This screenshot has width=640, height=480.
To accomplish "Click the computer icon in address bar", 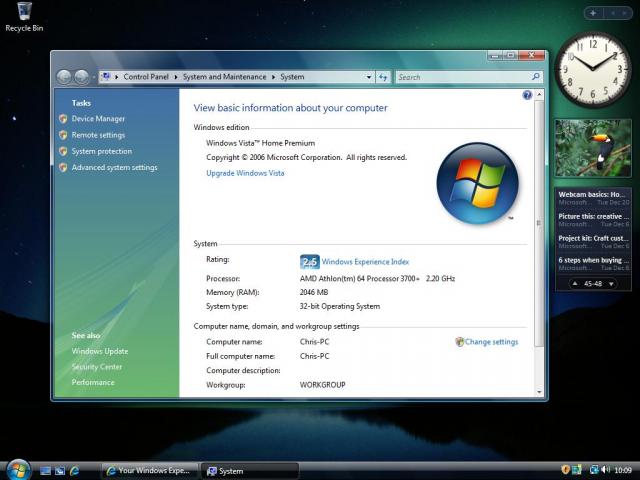I will click(106, 76).
